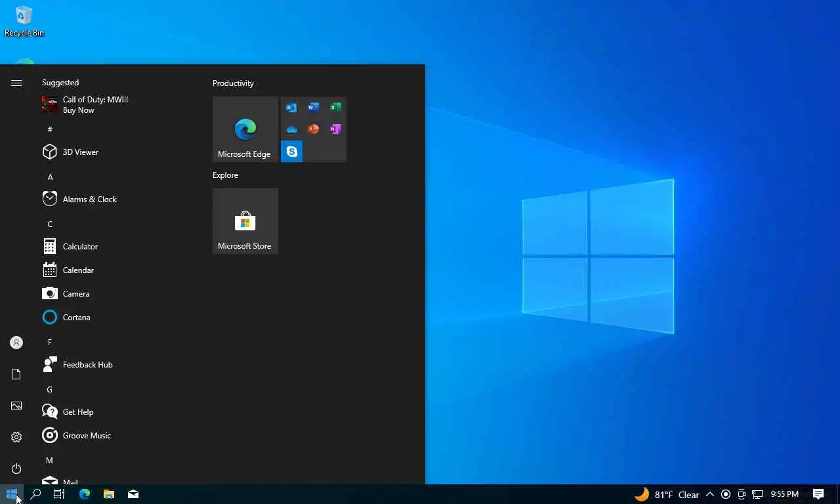
Task: Click the letter C section header
Action: [x=50, y=224]
